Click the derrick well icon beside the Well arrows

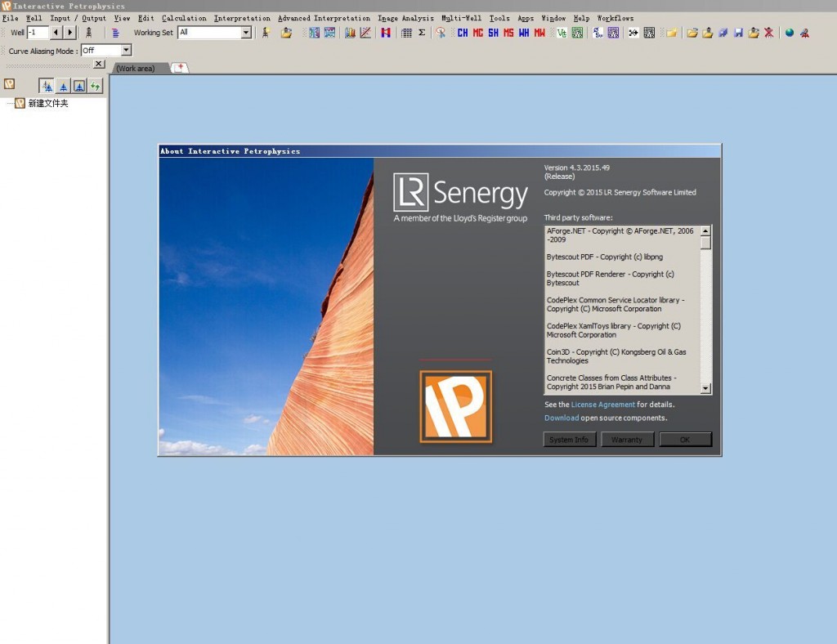click(88, 33)
